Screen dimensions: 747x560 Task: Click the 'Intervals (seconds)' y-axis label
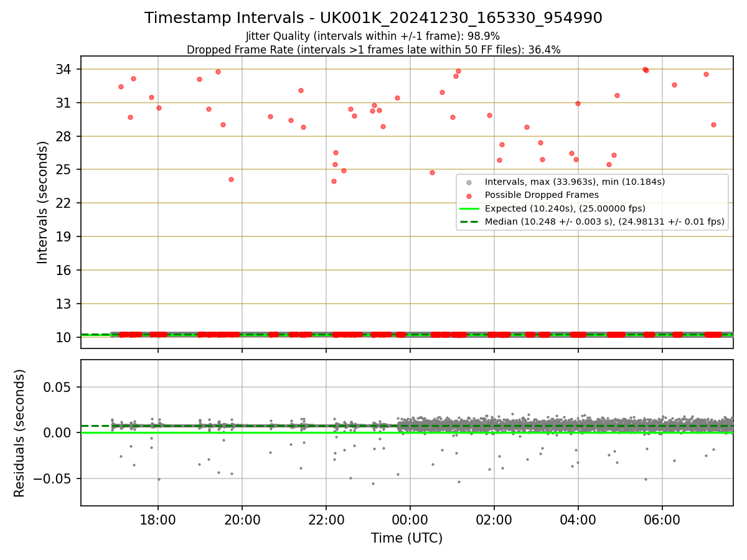coord(43,202)
